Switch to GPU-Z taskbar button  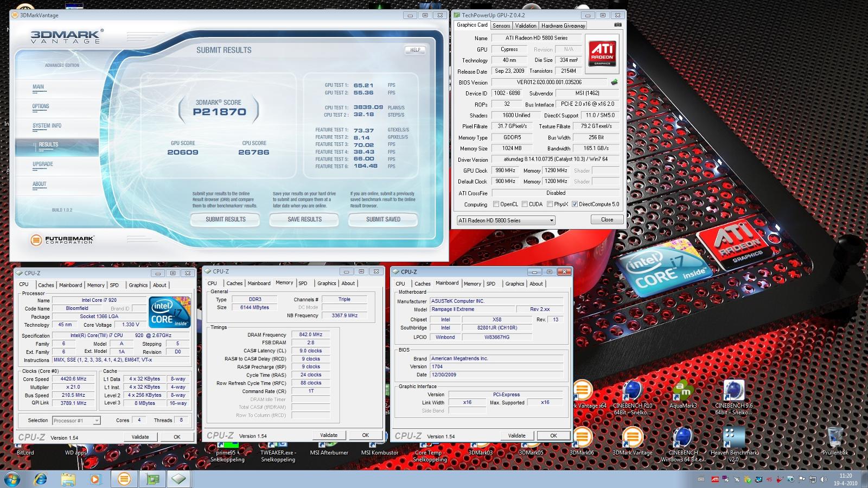point(152,479)
